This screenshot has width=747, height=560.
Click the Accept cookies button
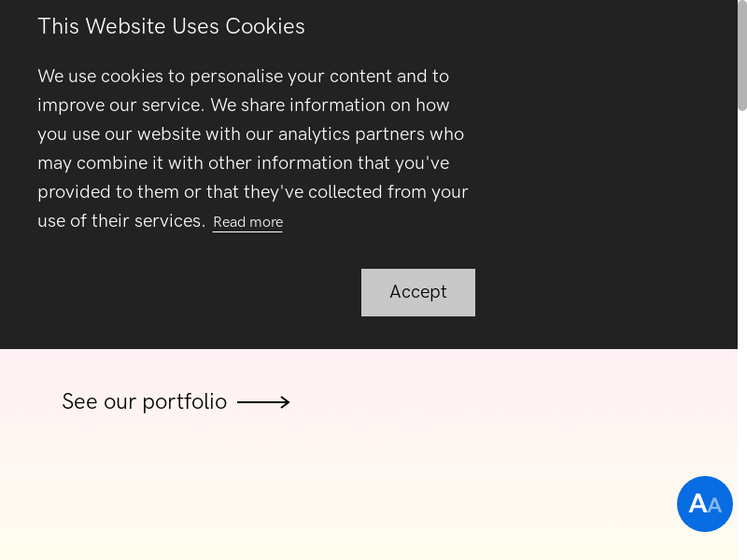pyautogui.click(x=418, y=292)
